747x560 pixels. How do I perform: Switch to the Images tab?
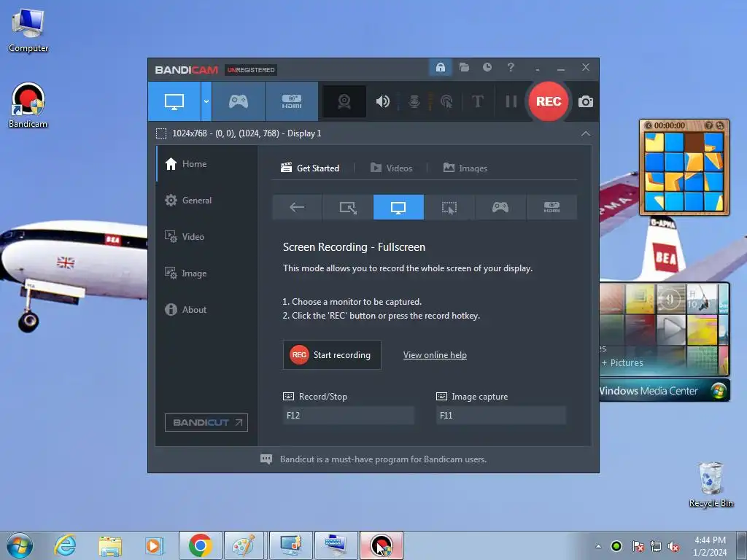(465, 168)
